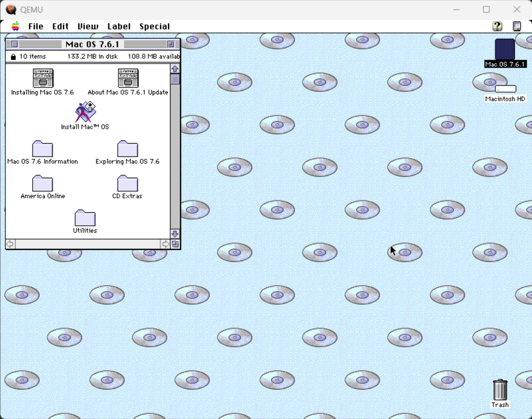Open the View menu
This screenshot has width=532, height=419.
[88, 26]
